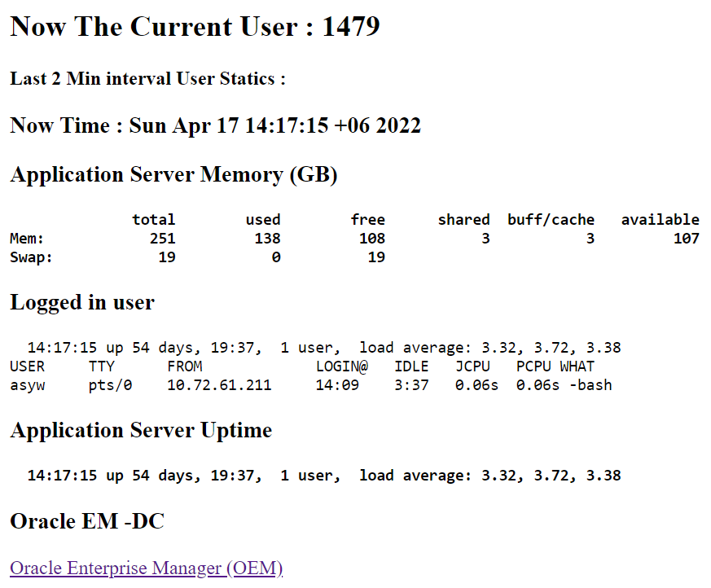Click the terminal 'pts/0' entry
The height and width of the screenshot is (588, 711).
click(x=110, y=385)
